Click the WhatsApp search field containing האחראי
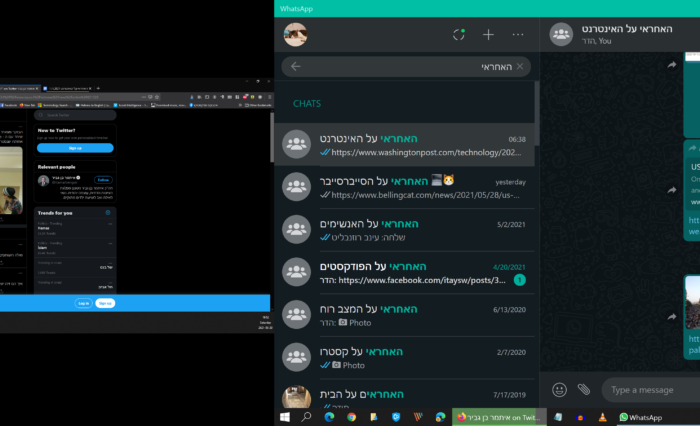 pyautogui.click(x=406, y=67)
